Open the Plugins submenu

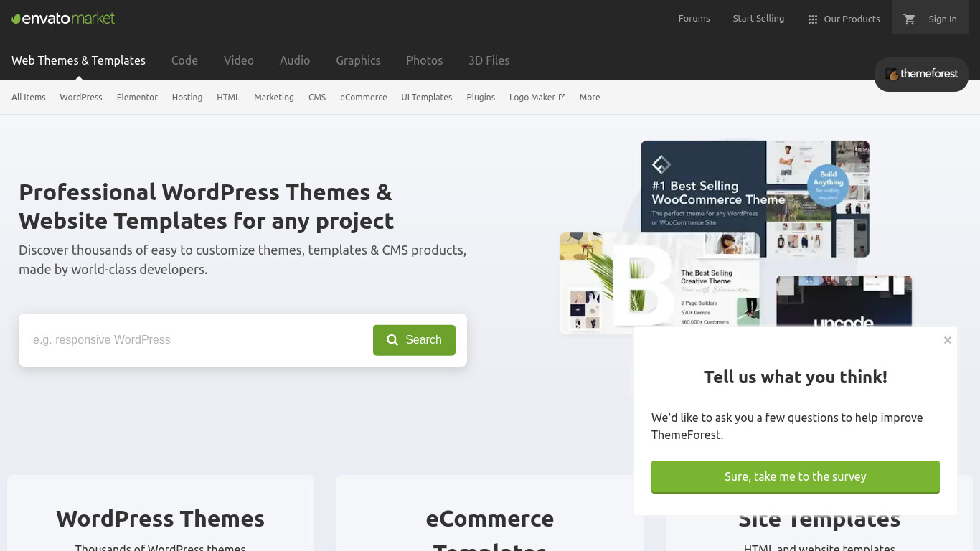(481, 98)
